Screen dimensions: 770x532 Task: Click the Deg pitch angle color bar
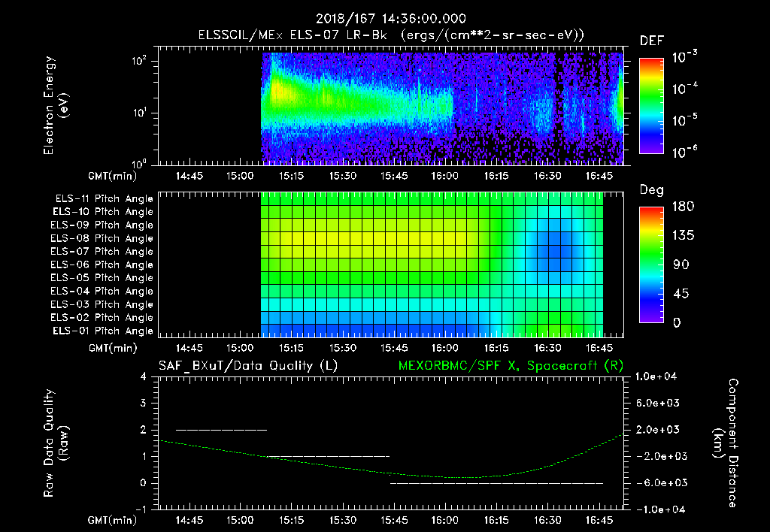click(x=651, y=264)
